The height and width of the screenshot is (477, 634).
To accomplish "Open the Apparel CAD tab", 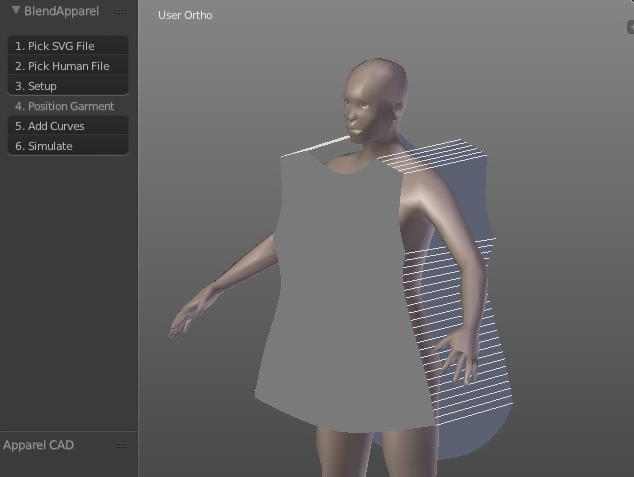I will [38, 445].
